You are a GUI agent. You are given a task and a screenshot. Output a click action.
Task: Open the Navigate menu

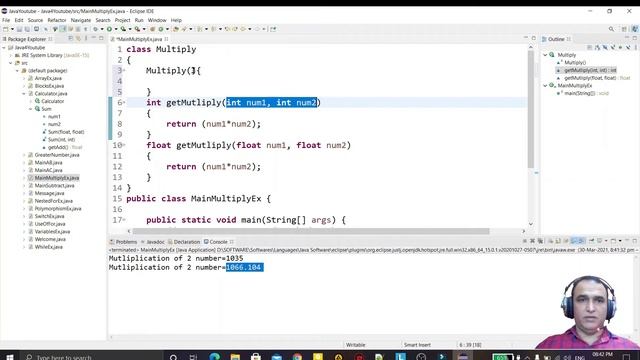click(81, 20)
